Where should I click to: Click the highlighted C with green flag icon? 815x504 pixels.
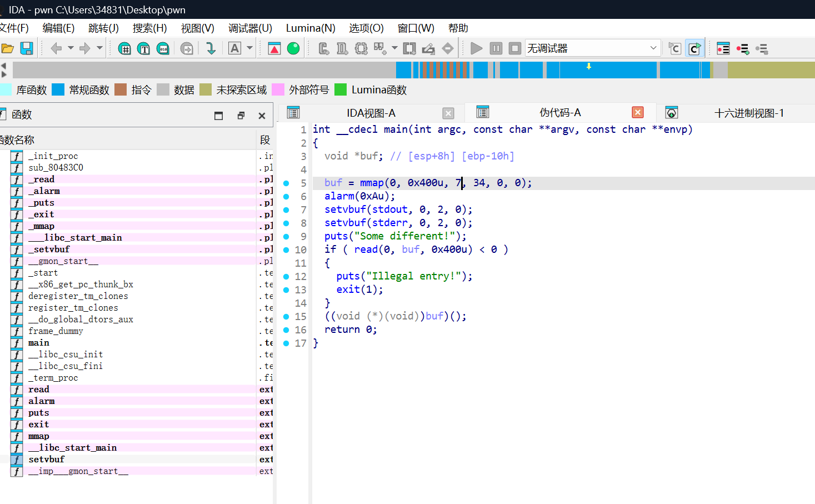pos(694,49)
